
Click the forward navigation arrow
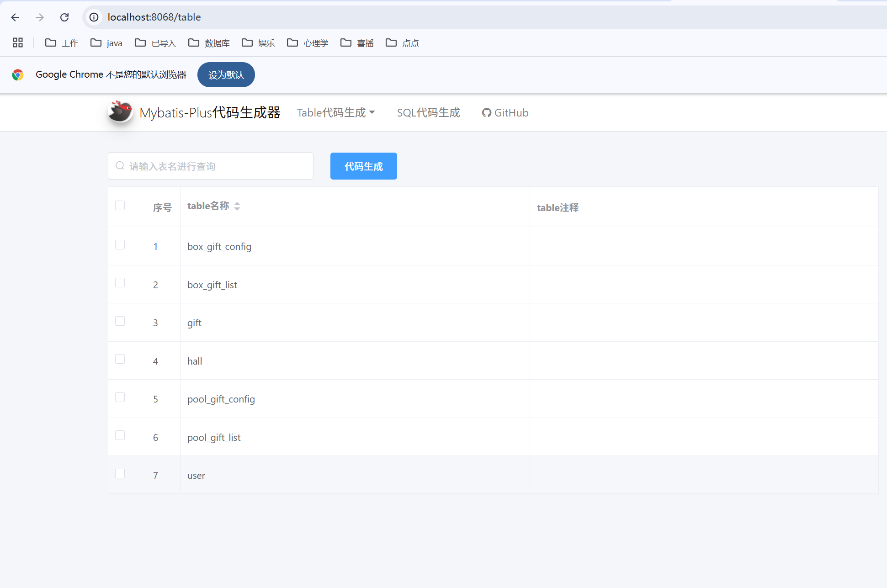(39, 17)
